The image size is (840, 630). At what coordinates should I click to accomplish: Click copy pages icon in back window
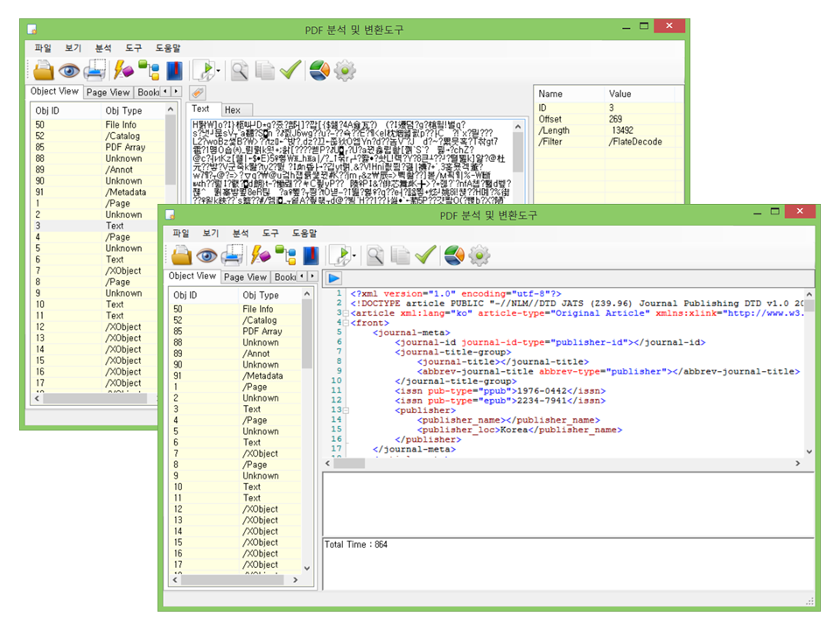264,70
